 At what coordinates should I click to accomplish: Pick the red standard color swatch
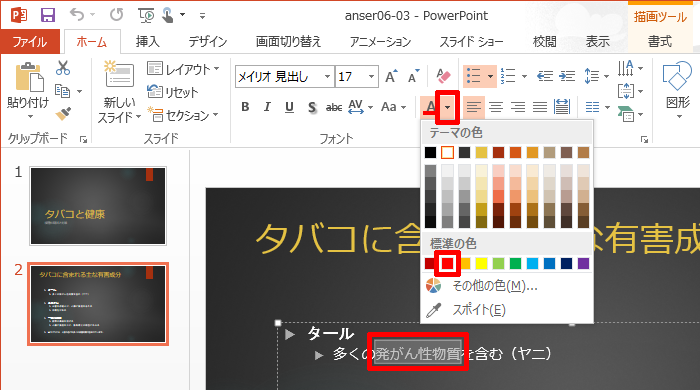[x=447, y=264]
